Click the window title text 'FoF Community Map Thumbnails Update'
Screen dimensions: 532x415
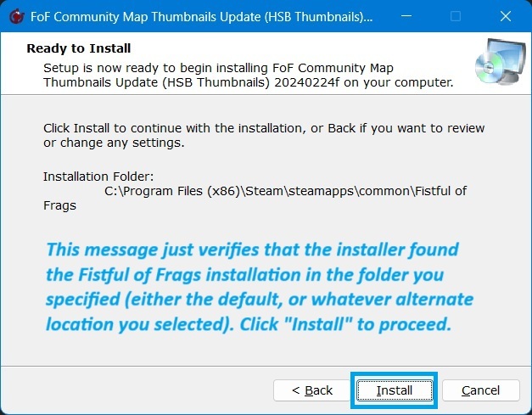145,17
